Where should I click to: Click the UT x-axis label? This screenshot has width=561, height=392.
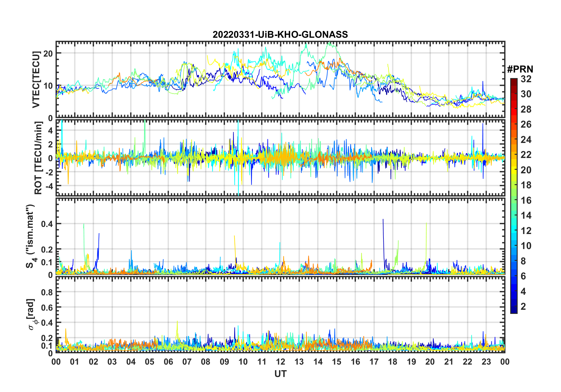(280, 374)
